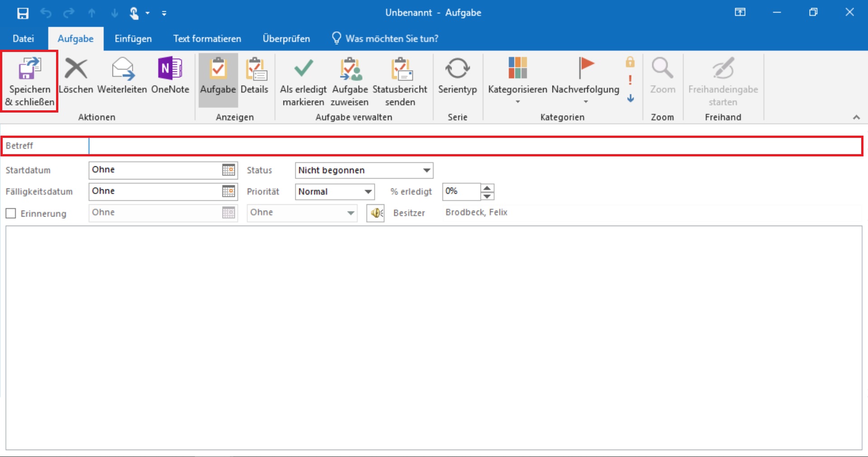Click Speichern & schließen button
This screenshot has height=457, width=868.
29,82
